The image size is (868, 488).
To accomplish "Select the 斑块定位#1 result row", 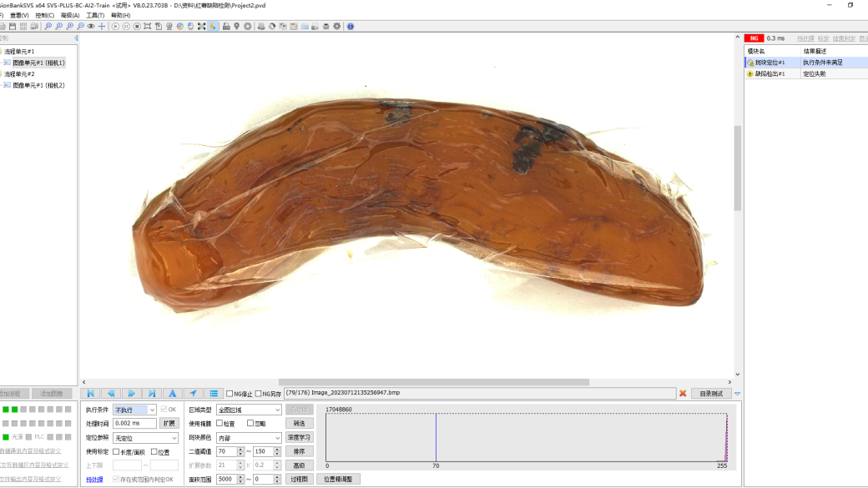I will click(x=806, y=63).
